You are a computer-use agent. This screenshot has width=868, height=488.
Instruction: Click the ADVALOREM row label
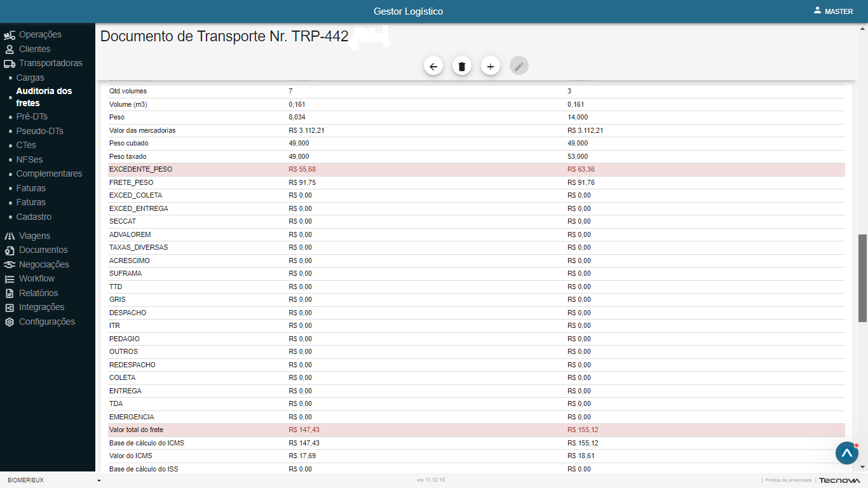[x=130, y=234]
